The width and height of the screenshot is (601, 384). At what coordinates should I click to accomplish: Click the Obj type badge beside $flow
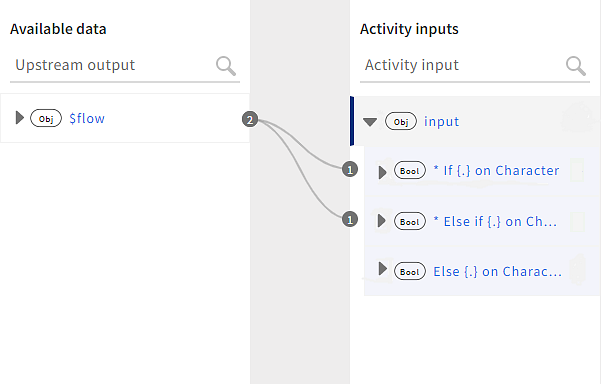(46, 118)
